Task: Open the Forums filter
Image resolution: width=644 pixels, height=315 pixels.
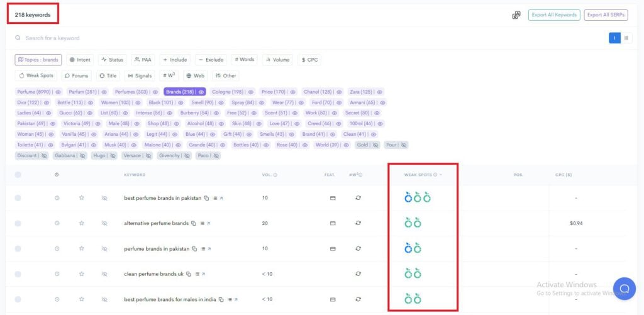Action: tap(77, 75)
